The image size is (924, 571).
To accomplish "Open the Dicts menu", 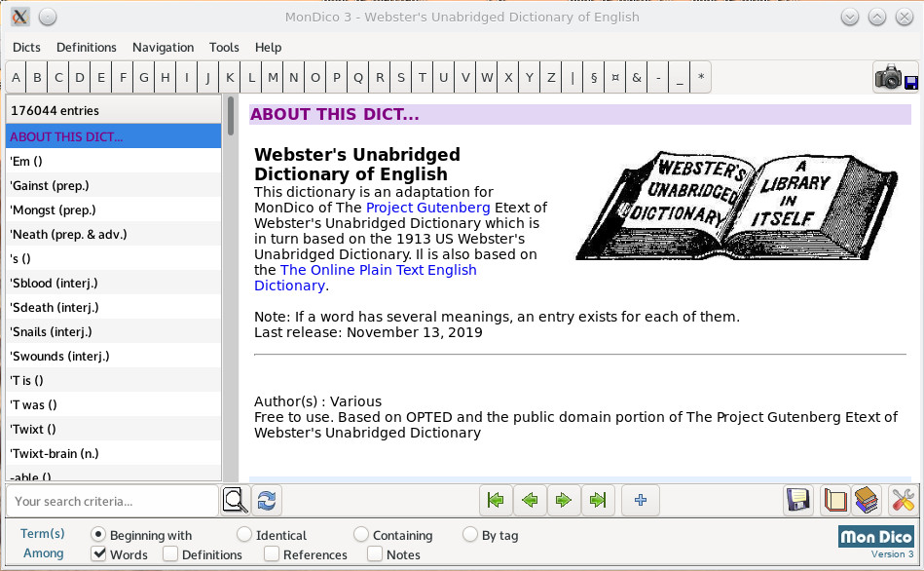I will pos(26,47).
